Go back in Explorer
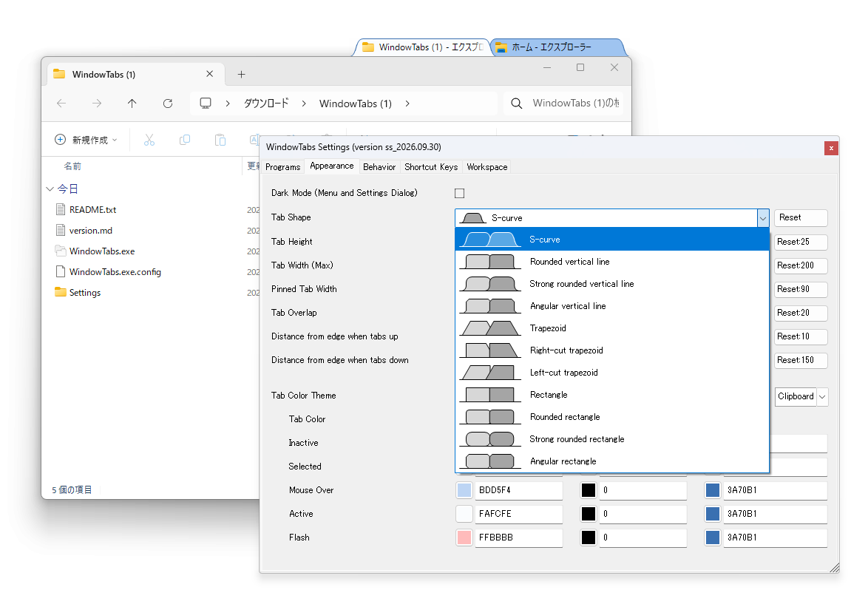The width and height of the screenshot is (868, 607). [61, 104]
